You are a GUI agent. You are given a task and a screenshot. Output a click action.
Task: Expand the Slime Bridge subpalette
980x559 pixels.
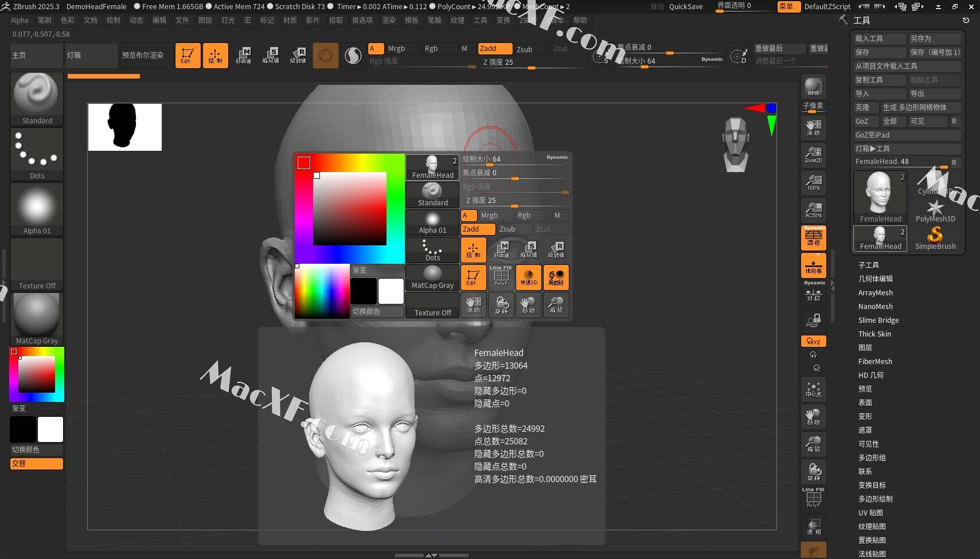click(x=878, y=320)
